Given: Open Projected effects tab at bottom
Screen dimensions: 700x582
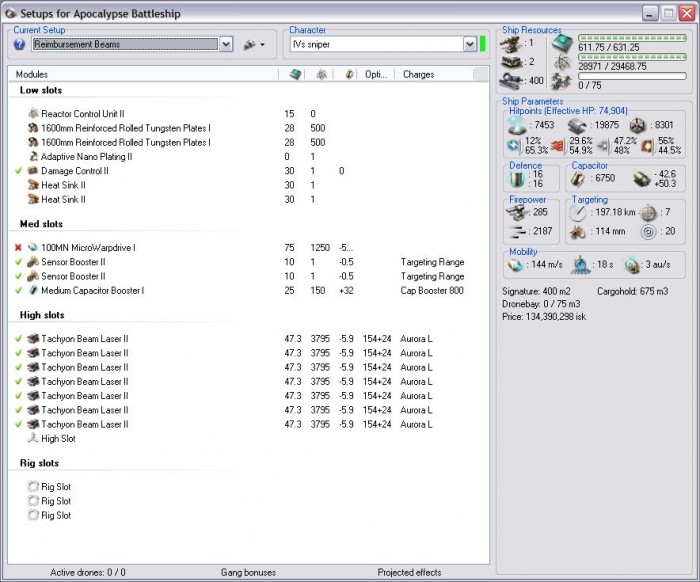Looking at the screenshot, I should pyautogui.click(x=408, y=573).
